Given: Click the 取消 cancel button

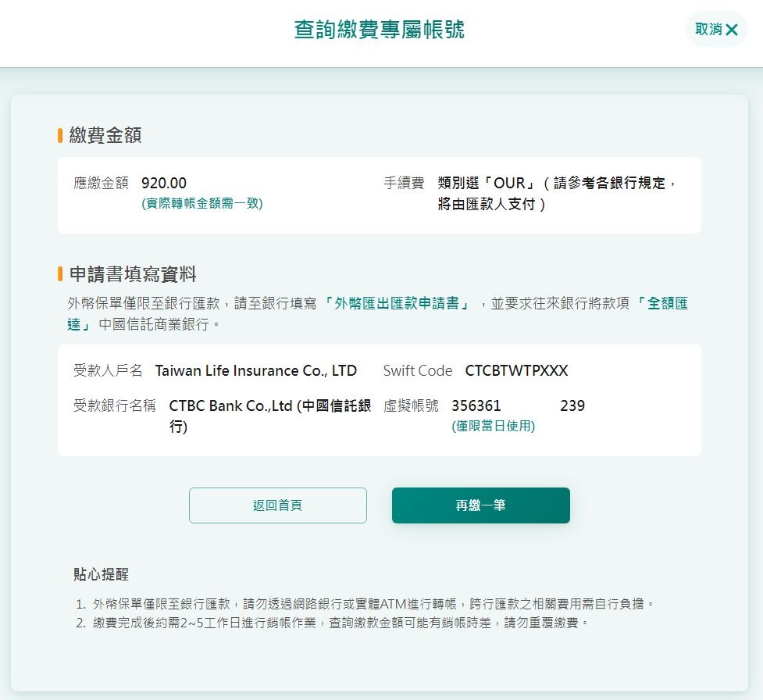Looking at the screenshot, I should [x=716, y=29].
